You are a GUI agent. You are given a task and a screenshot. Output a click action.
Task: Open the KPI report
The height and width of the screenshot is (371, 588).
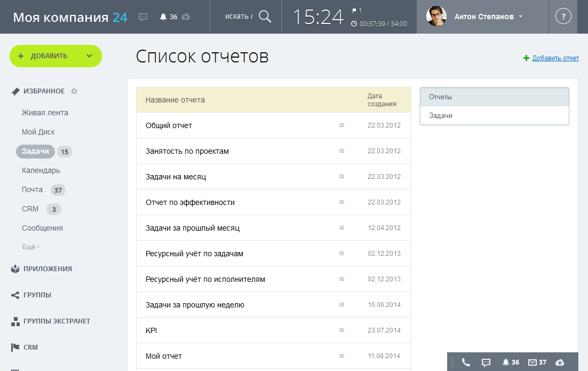point(151,330)
